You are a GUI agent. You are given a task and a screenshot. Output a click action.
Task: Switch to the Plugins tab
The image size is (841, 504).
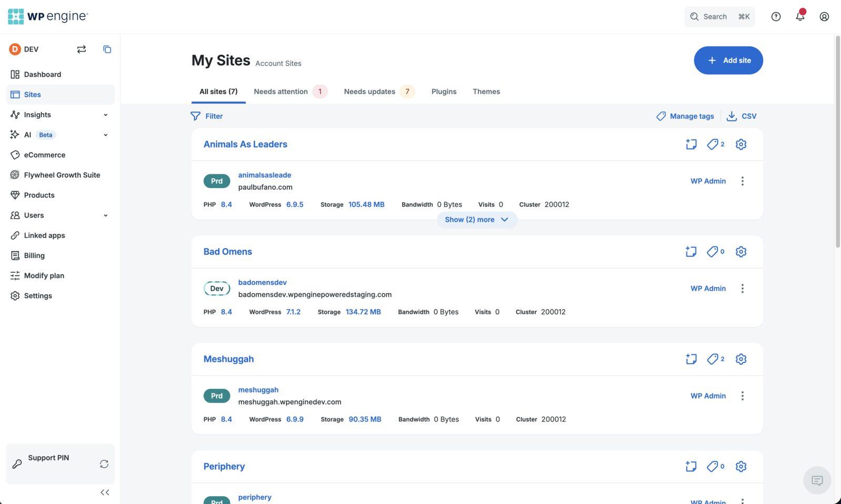[444, 91]
